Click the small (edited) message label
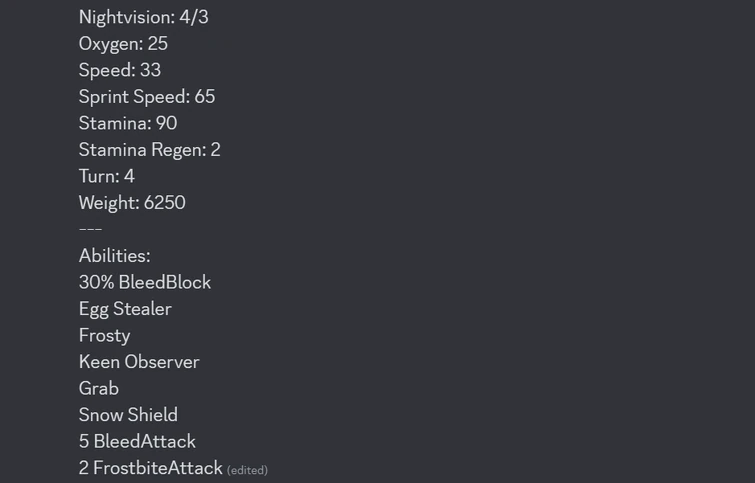755x483 pixels. pyautogui.click(x=247, y=470)
